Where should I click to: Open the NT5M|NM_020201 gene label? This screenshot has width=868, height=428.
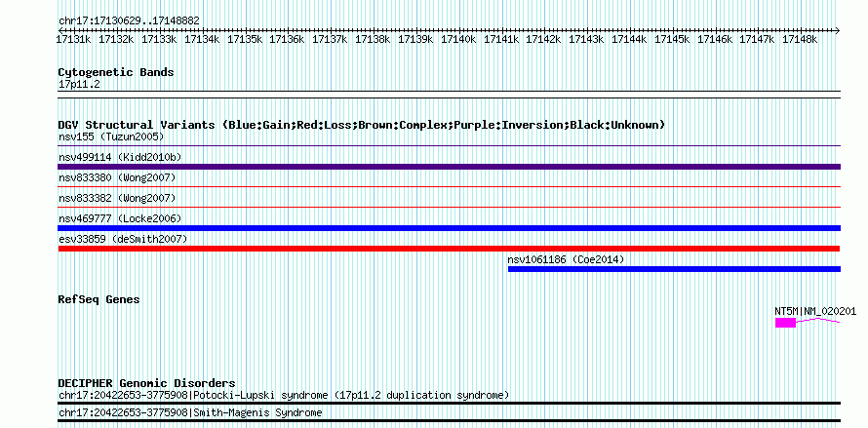(815, 311)
